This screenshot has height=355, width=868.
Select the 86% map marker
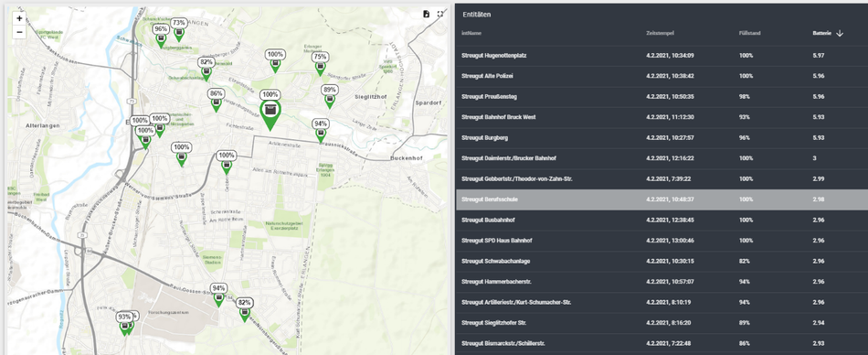(217, 101)
